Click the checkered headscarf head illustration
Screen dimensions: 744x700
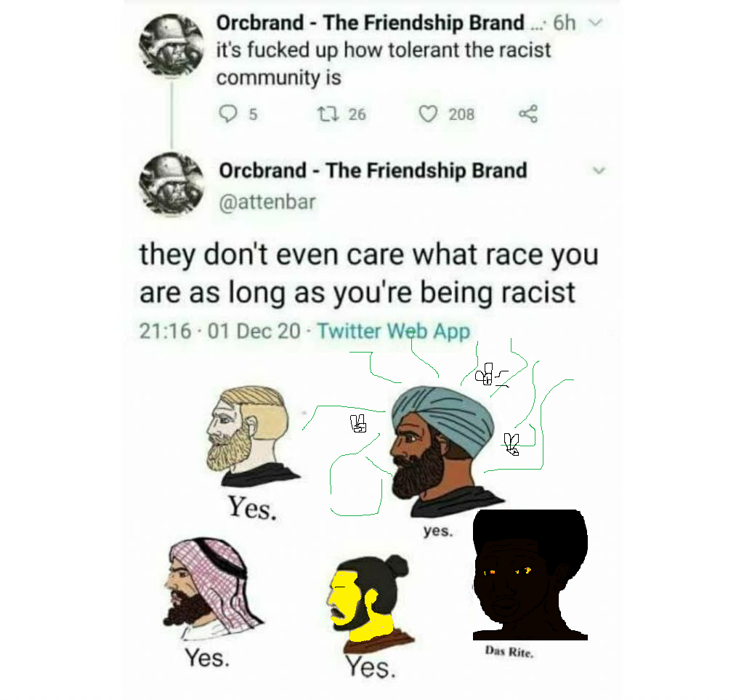point(213,587)
